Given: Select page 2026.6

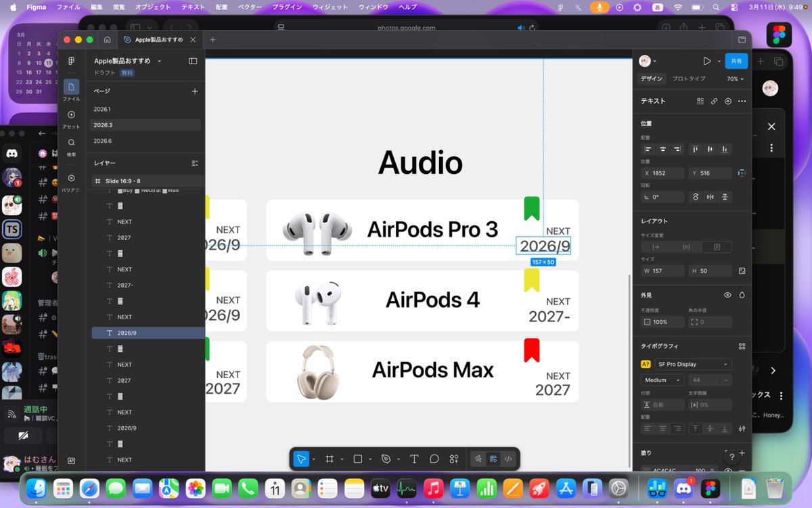Looking at the screenshot, I should tap(145, 141).
